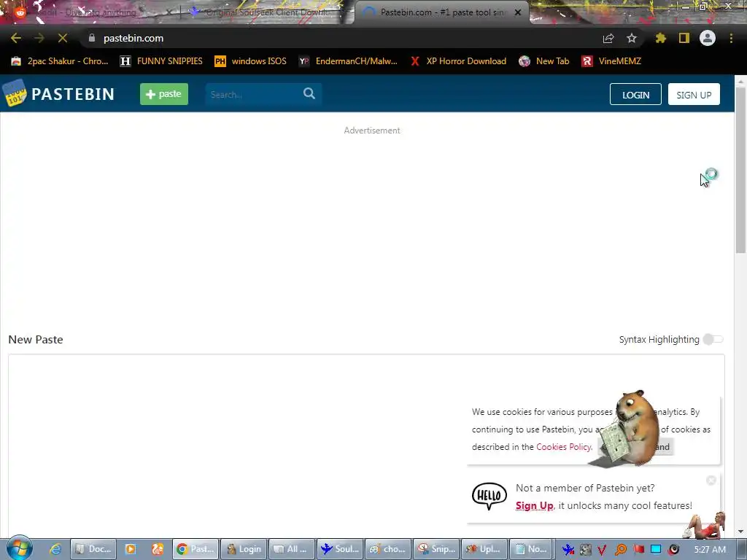Open the VineMEMZ bookmark
The height and width of the screenshot is (560, 747).
[611, 61]
